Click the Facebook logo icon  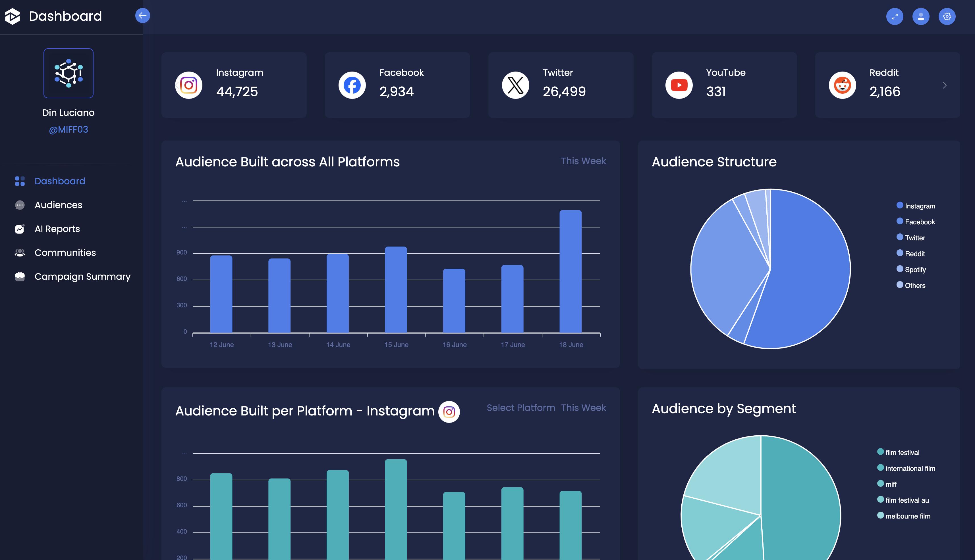(x=352, y=85)
